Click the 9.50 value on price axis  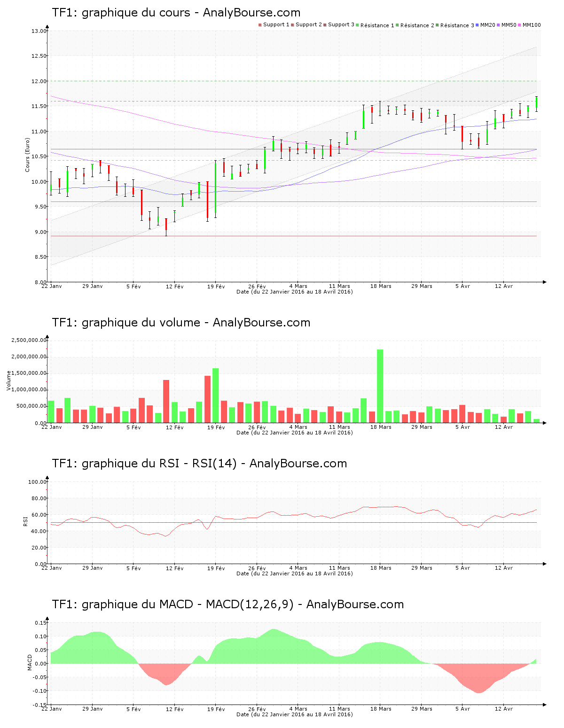pyautogui.click(x=39, y=207)
